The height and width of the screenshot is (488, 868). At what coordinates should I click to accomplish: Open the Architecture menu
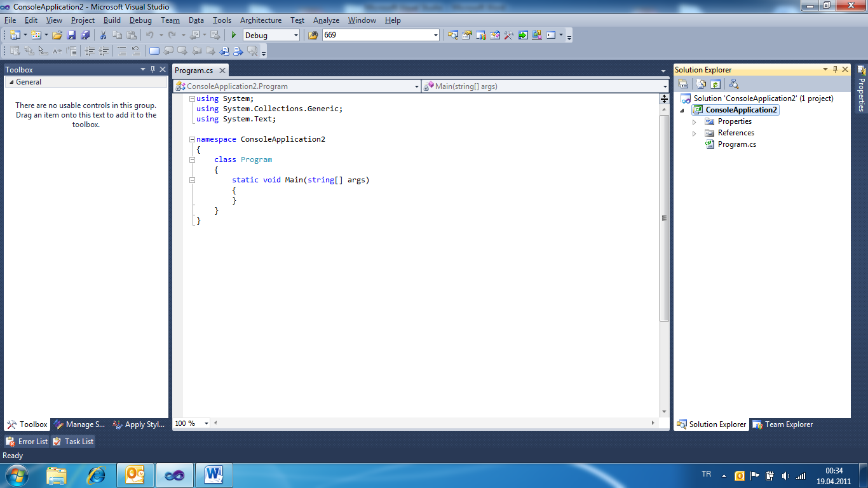point(261,20)
